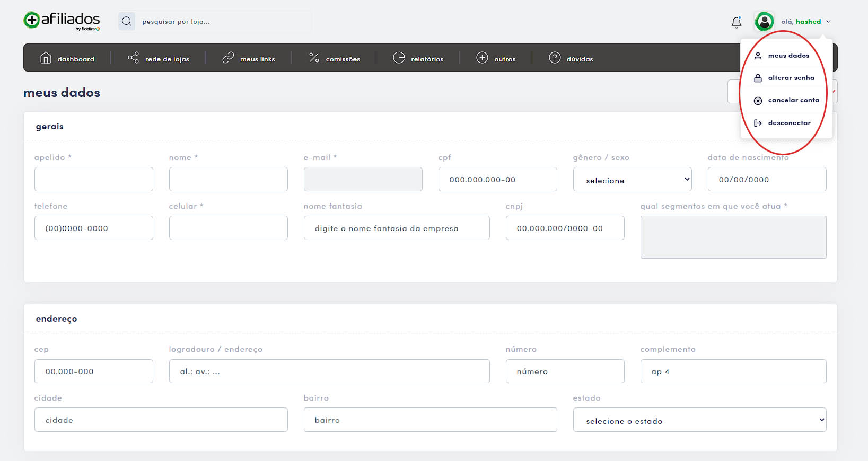Click the person icon beside meus dados
The image size is (868, 461).
(758, 56)
